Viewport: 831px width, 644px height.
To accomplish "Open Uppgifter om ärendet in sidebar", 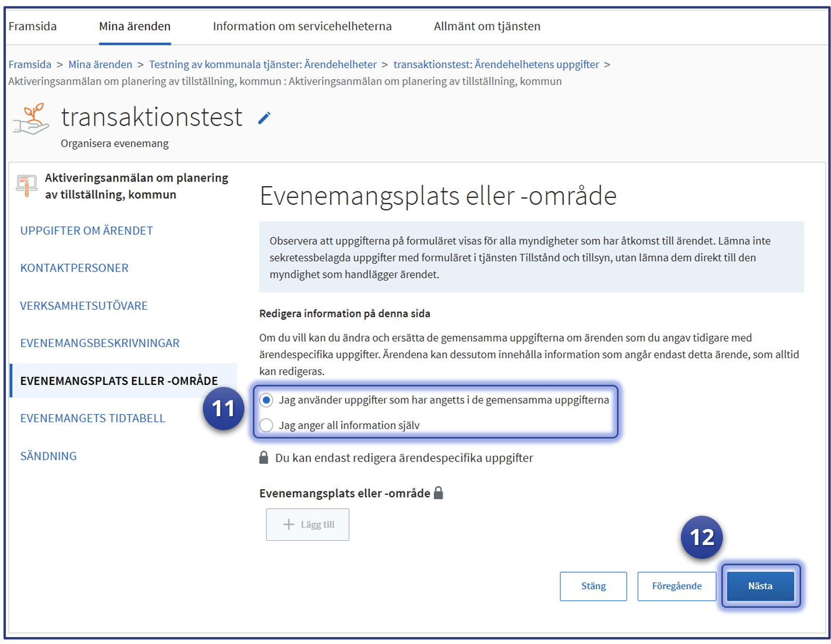I will click(x=86, y=230).
